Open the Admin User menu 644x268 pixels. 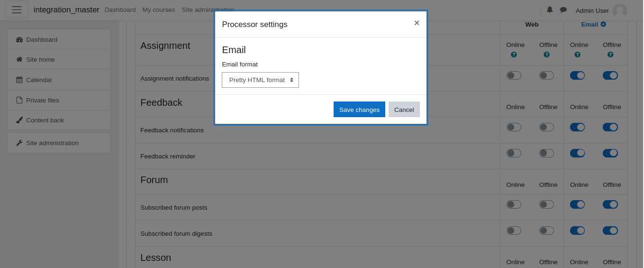(x=601, y=10)
